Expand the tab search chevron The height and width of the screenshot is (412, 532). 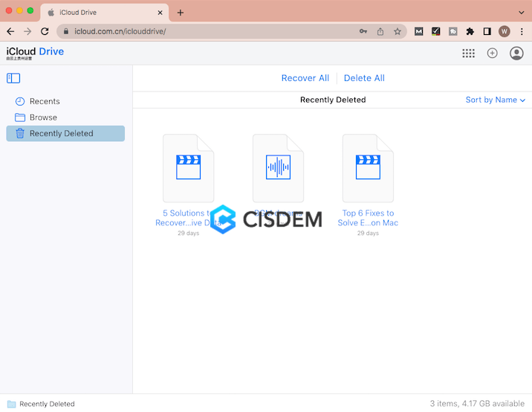(521, 13)
